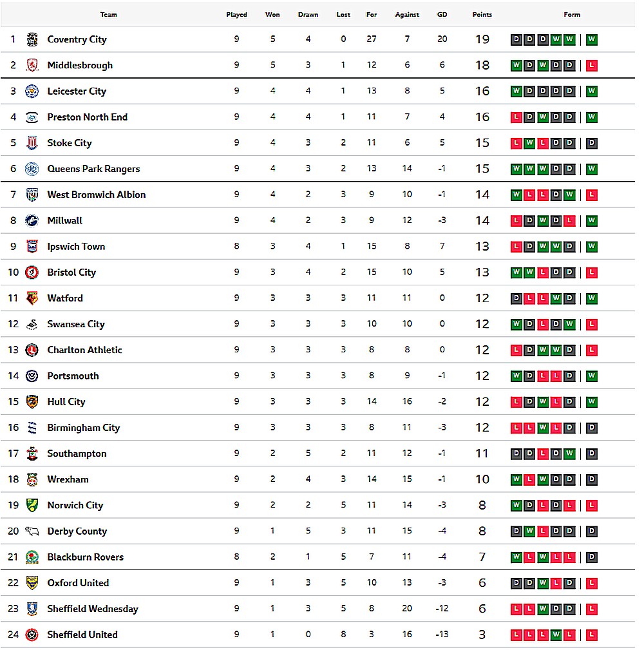Image resolution: width=644 pixels, height=650 pixels.
Task: Click Middlesbrough's latest red L form box
Action: [x=592, y=66]
